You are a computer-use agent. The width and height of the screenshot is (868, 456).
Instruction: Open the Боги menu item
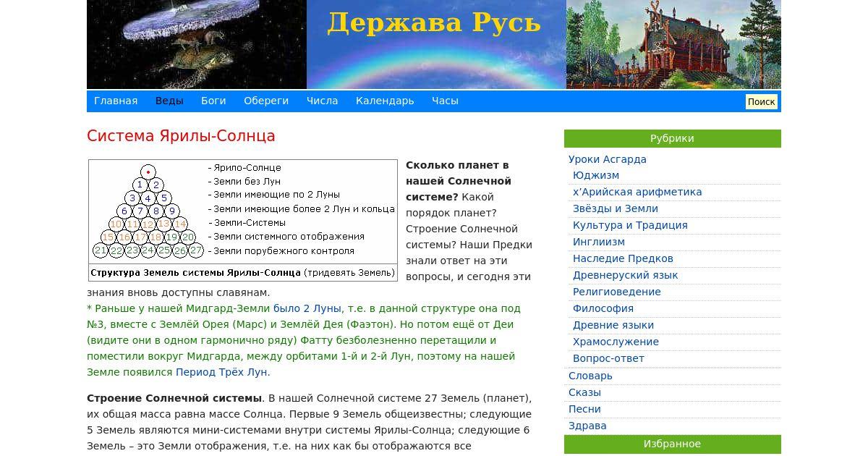(x=213, y=101)
